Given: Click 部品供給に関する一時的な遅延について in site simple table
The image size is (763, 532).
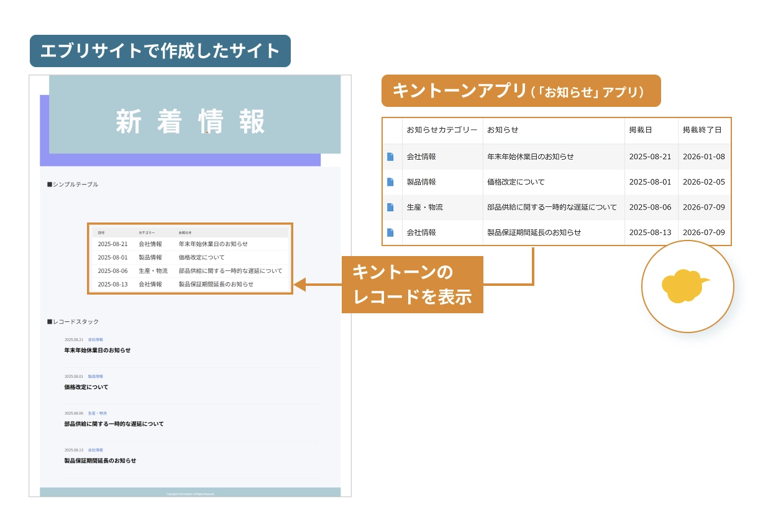Looking at the screenshot, I should [231, 271].
